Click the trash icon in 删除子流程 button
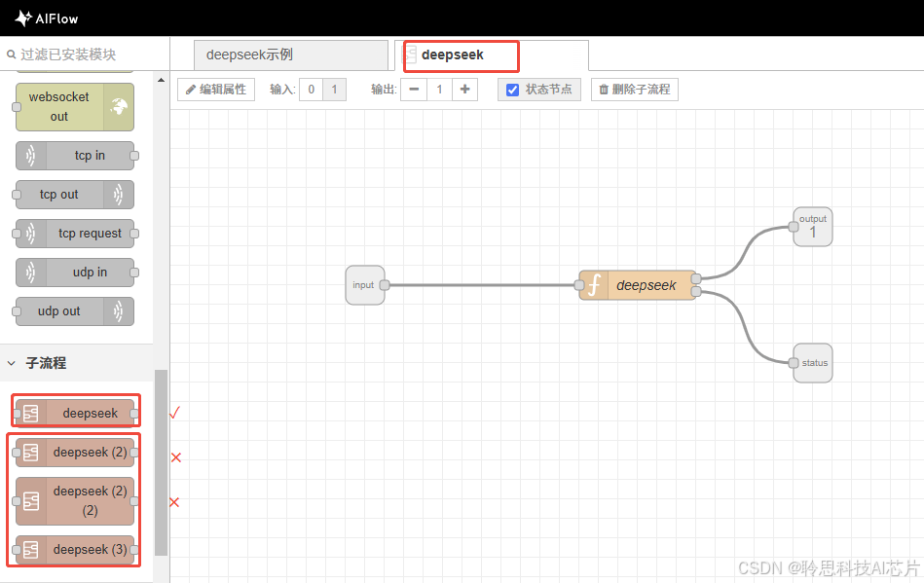This screenshot has height=583, width=924. pos(604,90)
